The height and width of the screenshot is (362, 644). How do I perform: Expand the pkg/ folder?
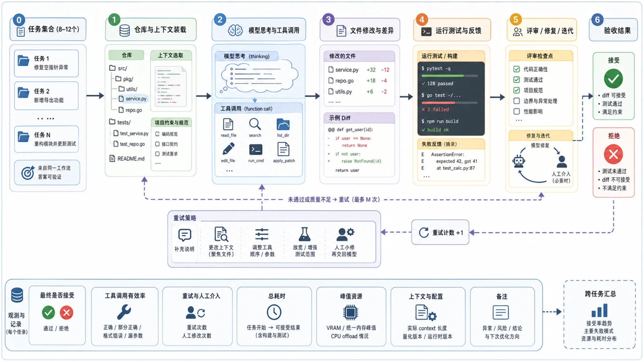coord(124,79)
